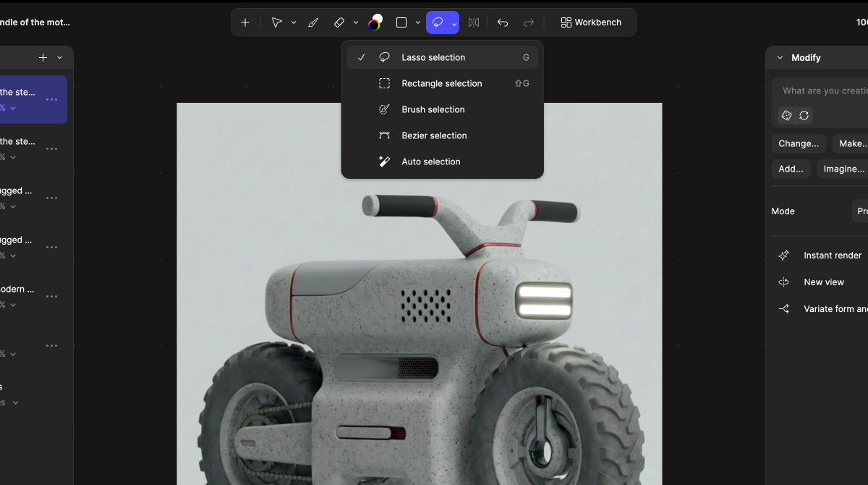Viewport: 868px width, 485px height.
Task: Toggle the mirror symmetry tool
Action: (x=474, y=22)
